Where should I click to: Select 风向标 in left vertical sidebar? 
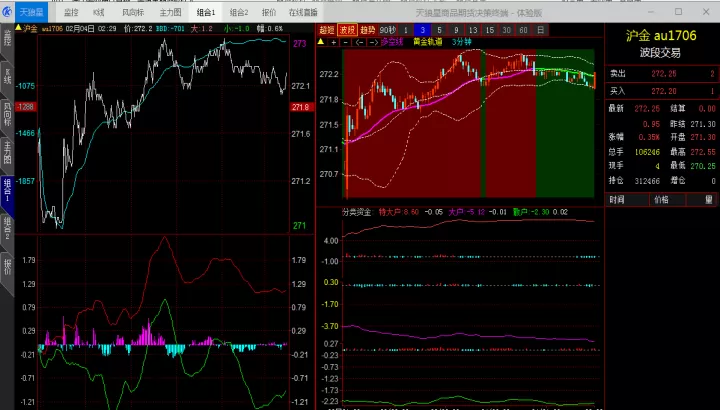[x=7, y=115]
